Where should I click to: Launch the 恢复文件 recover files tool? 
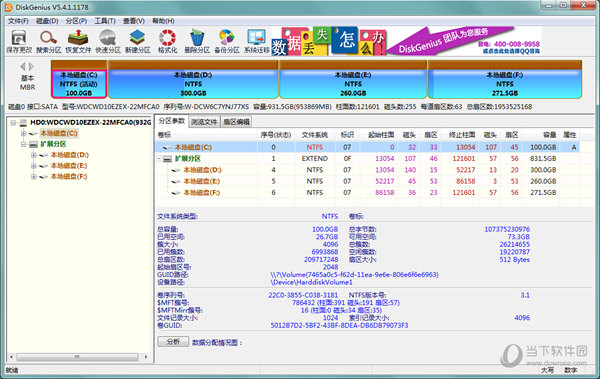coord(78,41)
